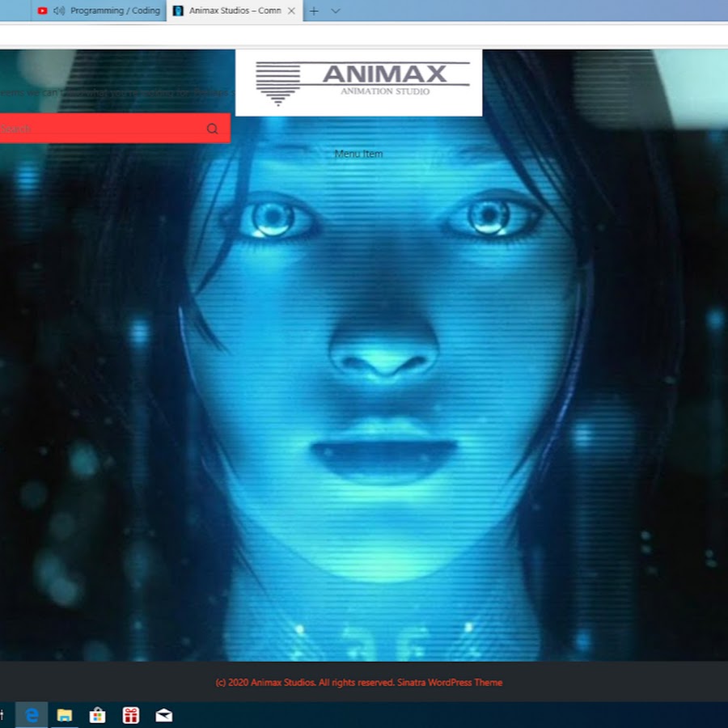
Task: Click into the browser address bar
Action: click(x=364, y=35)
